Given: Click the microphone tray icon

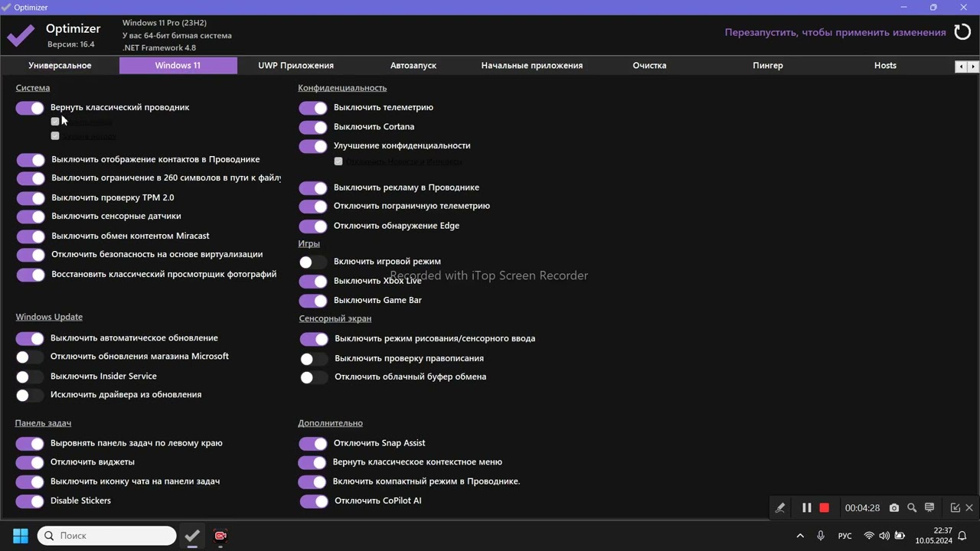Looking at the screenshot, I should coord(821,536).
